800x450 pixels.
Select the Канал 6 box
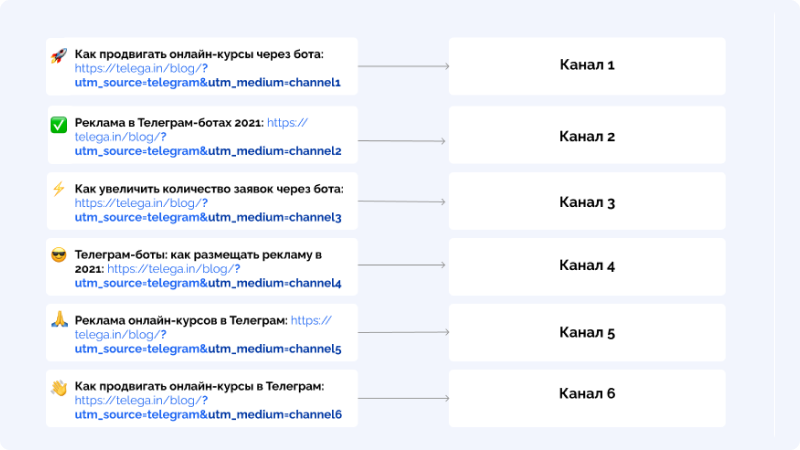pos(587,398)
